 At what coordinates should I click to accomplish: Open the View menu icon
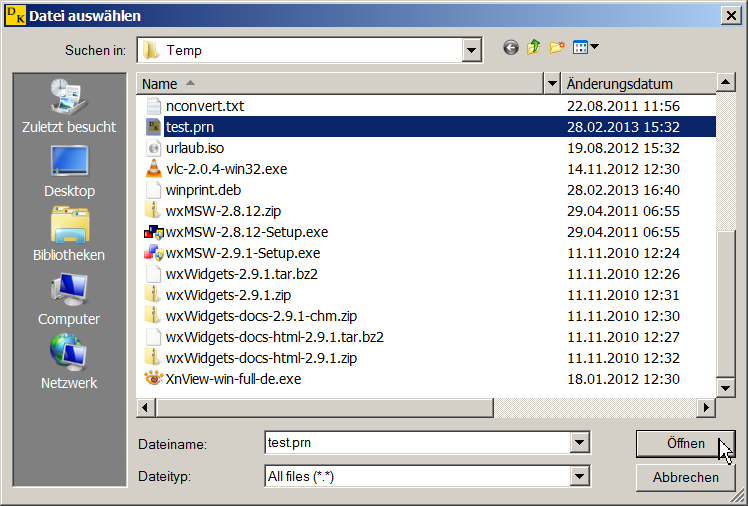click(x=586, y=48)
